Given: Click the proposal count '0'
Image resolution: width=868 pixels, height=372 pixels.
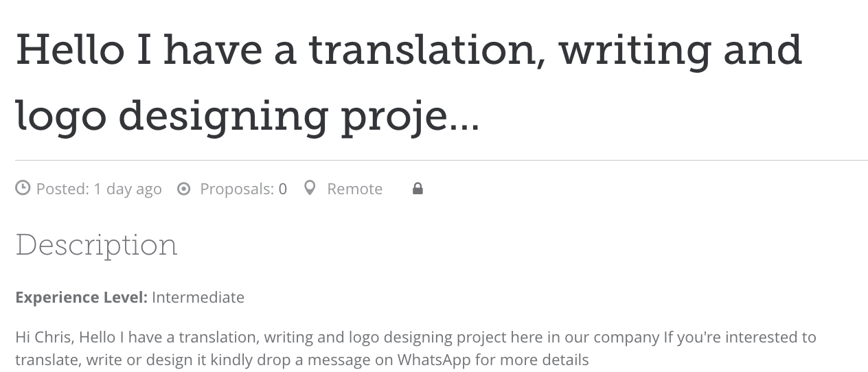Looking at the screenshot, I should coord(283,189).
